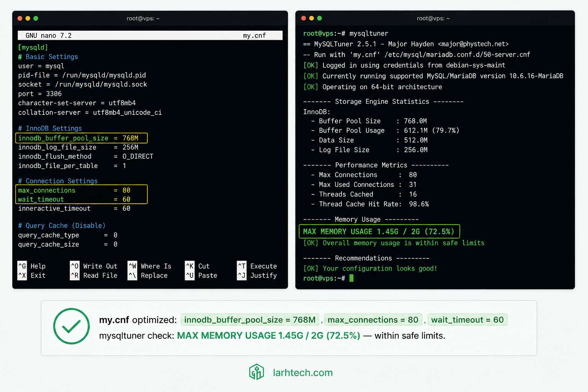This screenshot has width=588, height=392.
Task: Click MAX MEMORY USAGE 1.45G / 2G in terminal
Action: tap(379, 232)
